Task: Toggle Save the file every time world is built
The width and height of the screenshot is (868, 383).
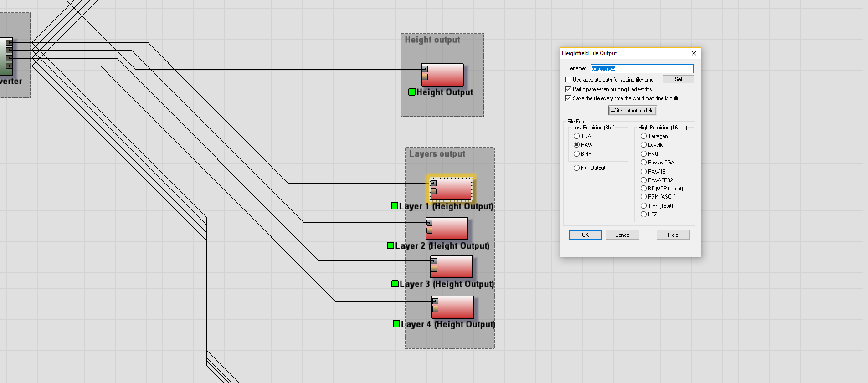Action: tap(569, 98)
